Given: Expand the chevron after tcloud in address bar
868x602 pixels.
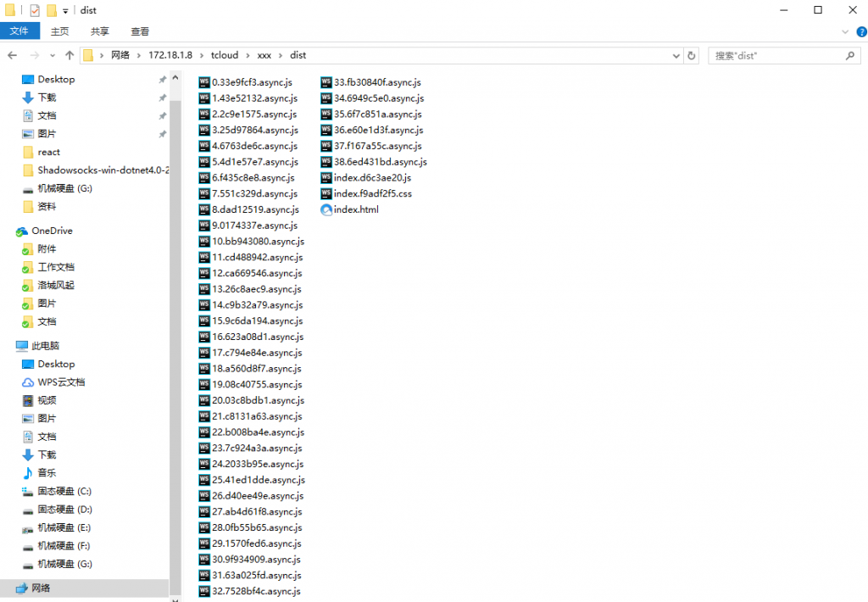Looking at the screenshot, I should click(248, 55).
